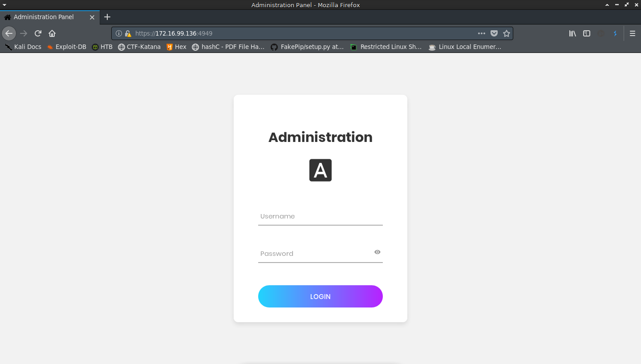Open CTF-Katana bookmark

pos(139,47)
